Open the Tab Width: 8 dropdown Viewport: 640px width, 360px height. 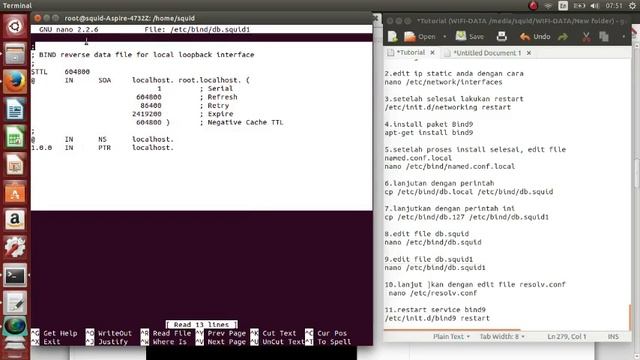tap(502, 337)
